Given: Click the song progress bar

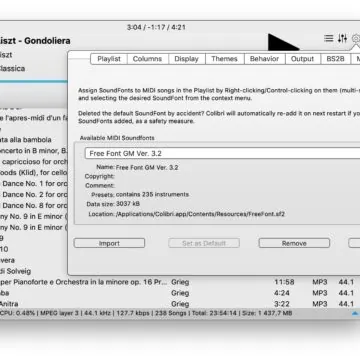Looking at the screenshot, I should [x=34, y=81].
